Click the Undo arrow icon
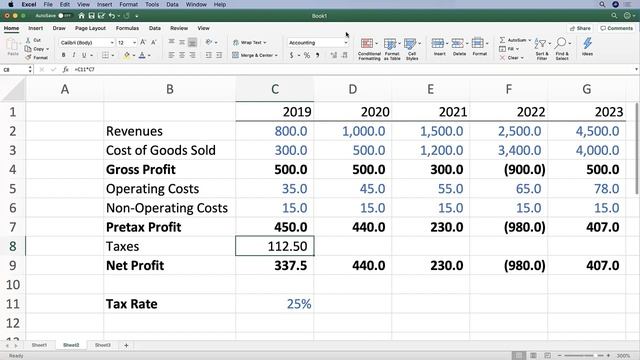 (x=111, y=16)
